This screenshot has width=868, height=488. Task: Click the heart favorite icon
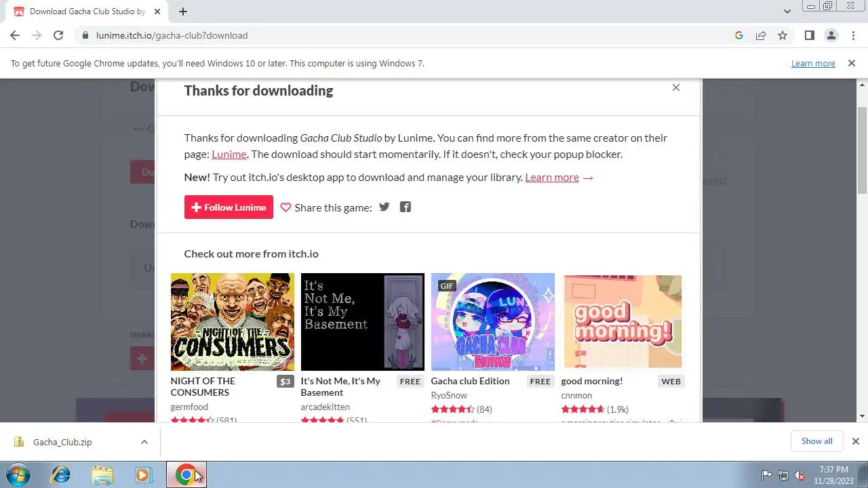[285, 207]
